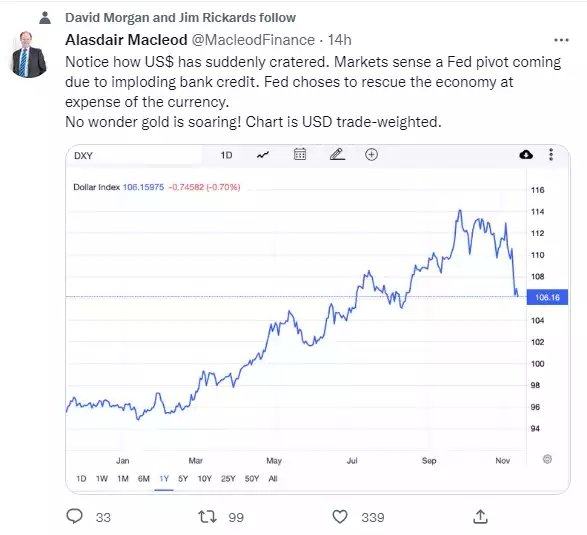Screen dimensions: 587x535
Task: Open the 1D interval selector
Action: (x=226, y=155)
